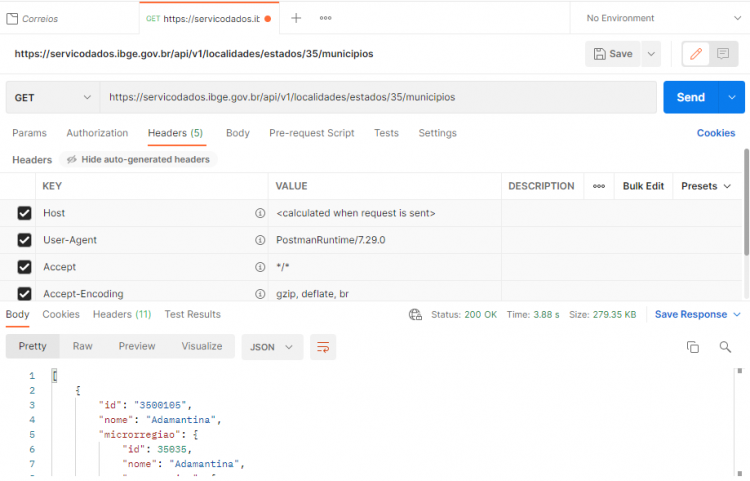
Task: Open the request Settings tab
Action: pyautogui.click(x=438, y=133)
